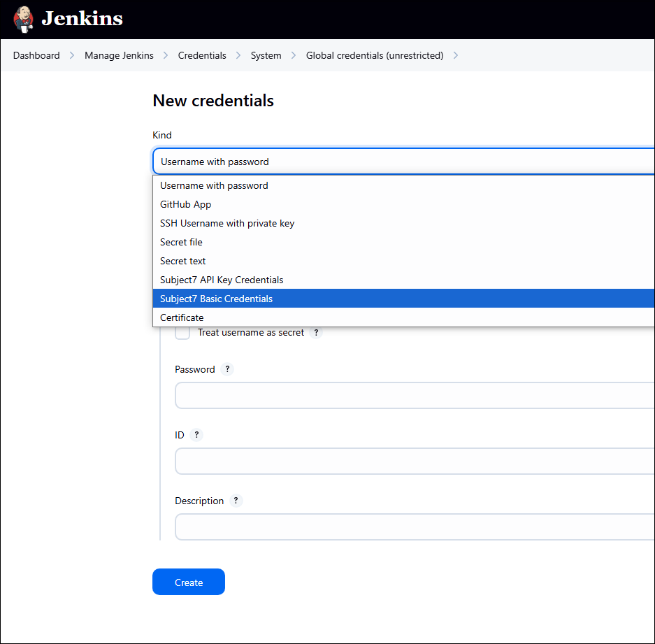Viewport: 655px width, 644px height.
Task: Click help icon beside Description label
Action: pos(236,501)
